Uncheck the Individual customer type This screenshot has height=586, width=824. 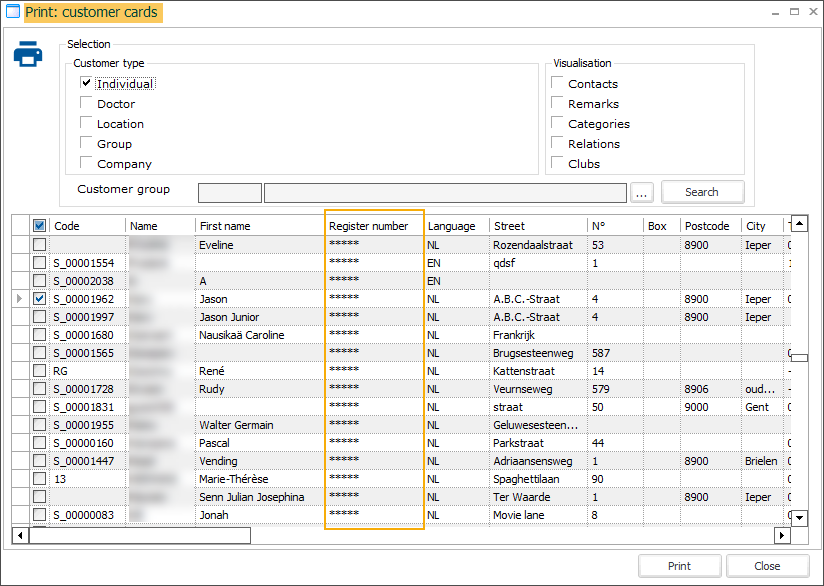(x=87, y=84)
